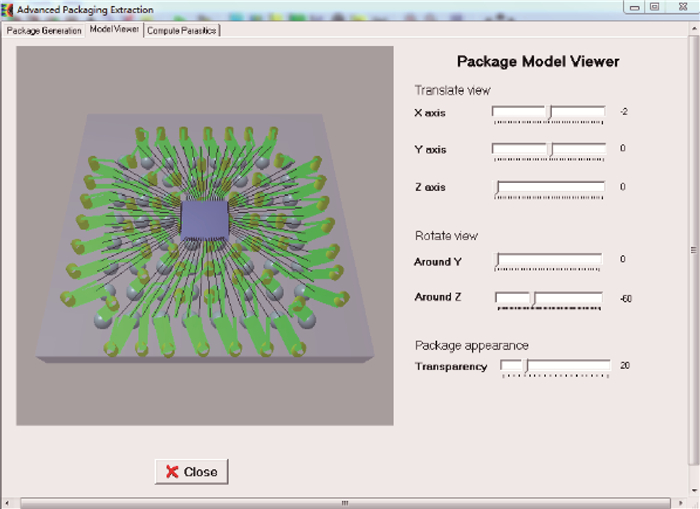Viewport: 700px width, 509px height.
Task: Click the X axis translate slider handle
Action: 549,112
